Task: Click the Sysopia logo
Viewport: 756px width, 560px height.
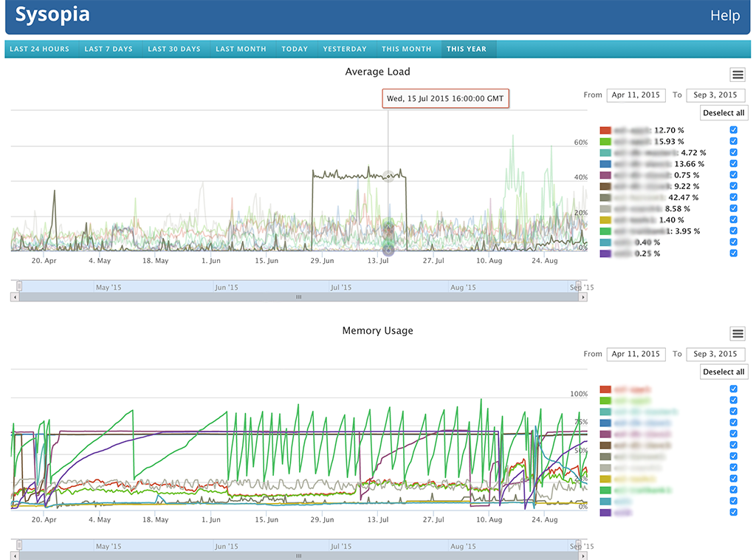Action: [52, 15]
